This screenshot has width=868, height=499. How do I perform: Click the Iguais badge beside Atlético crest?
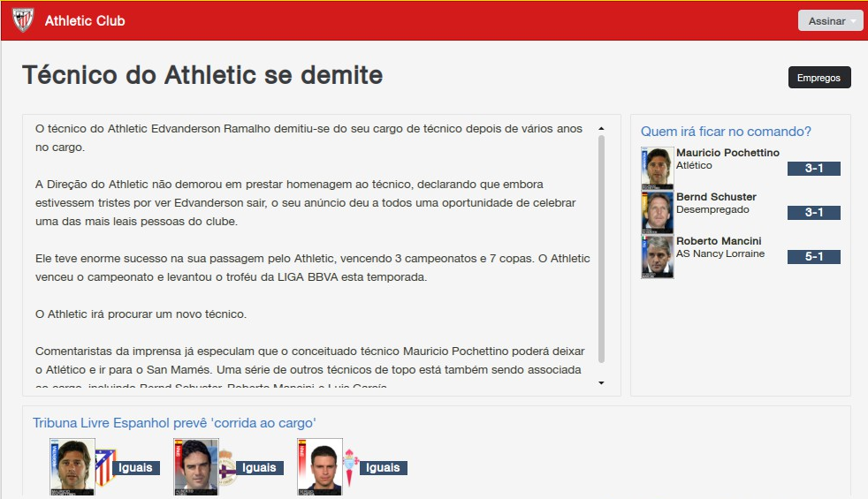pyautogui.click(x=136, y=468)
